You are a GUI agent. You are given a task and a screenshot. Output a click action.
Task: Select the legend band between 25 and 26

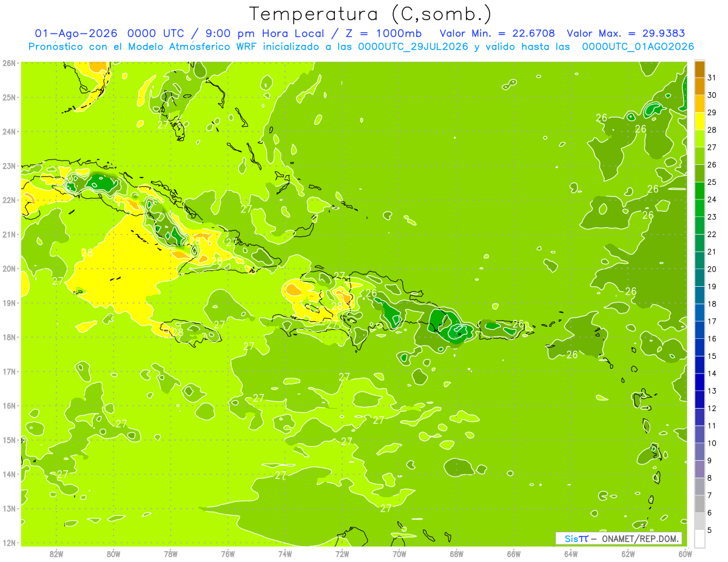click(x=699, y=173)
